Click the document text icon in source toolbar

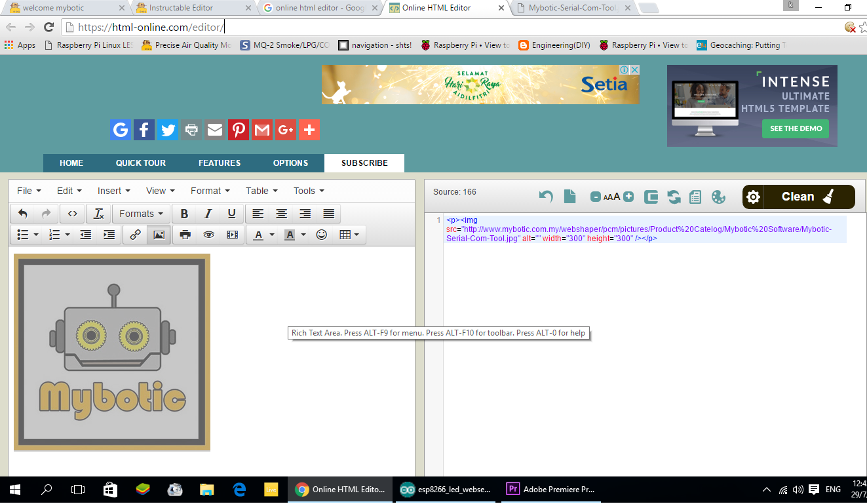(696, 197)
